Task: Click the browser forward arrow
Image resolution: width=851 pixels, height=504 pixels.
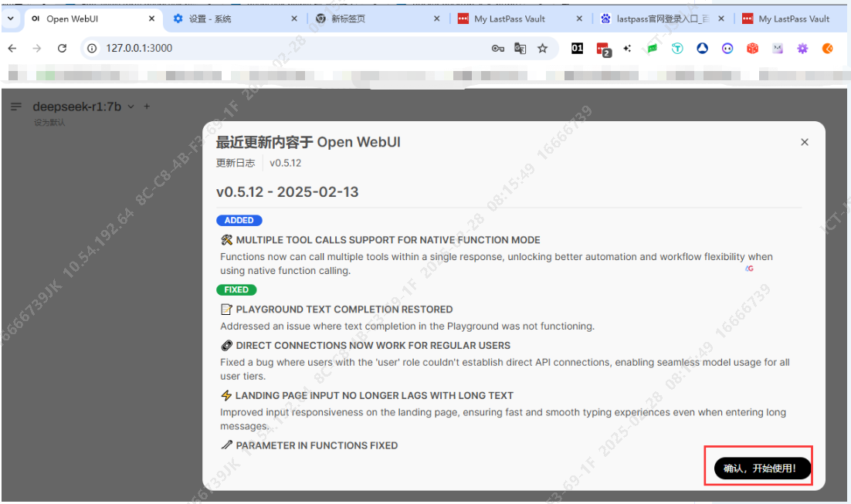Action: 37,49
